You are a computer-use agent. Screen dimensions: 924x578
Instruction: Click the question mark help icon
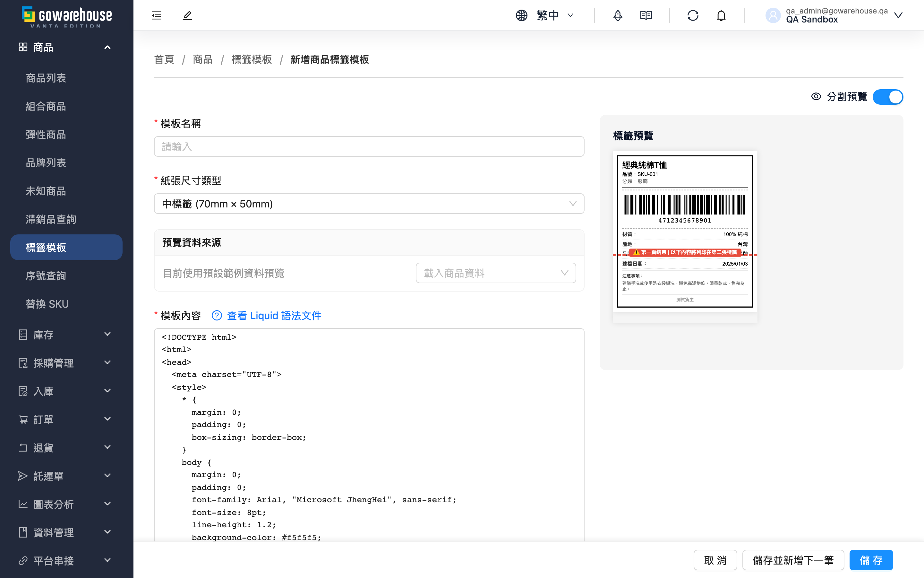217,315
